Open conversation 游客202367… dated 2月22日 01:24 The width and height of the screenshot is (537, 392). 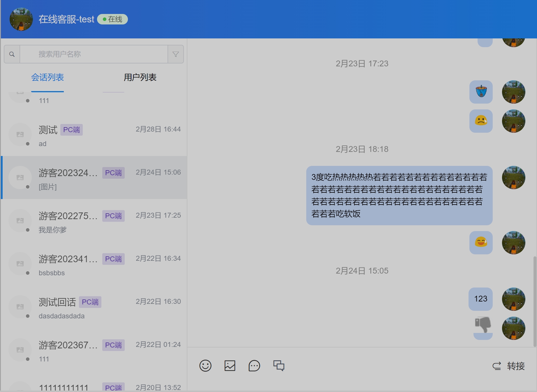pos(94,350)
